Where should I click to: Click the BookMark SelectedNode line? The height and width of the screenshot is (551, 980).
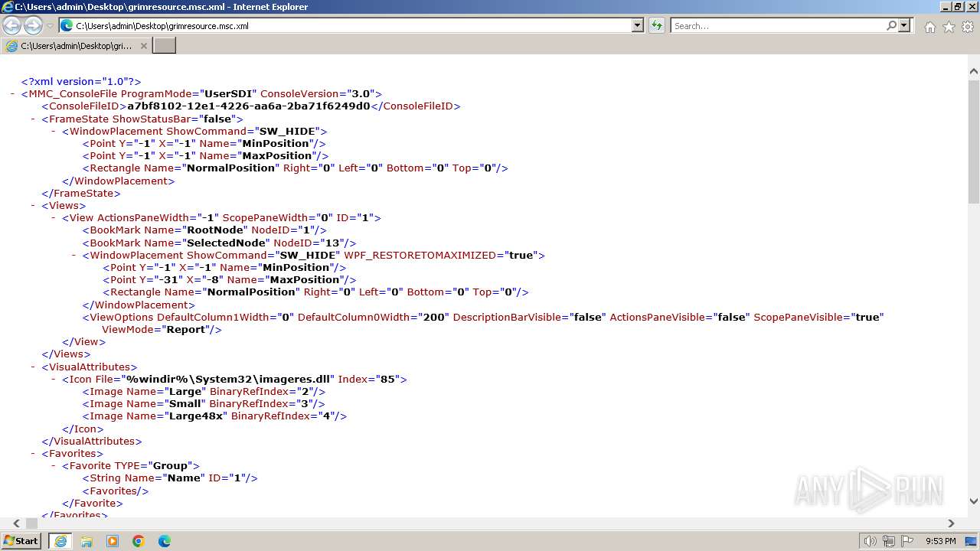click(219, 243)
